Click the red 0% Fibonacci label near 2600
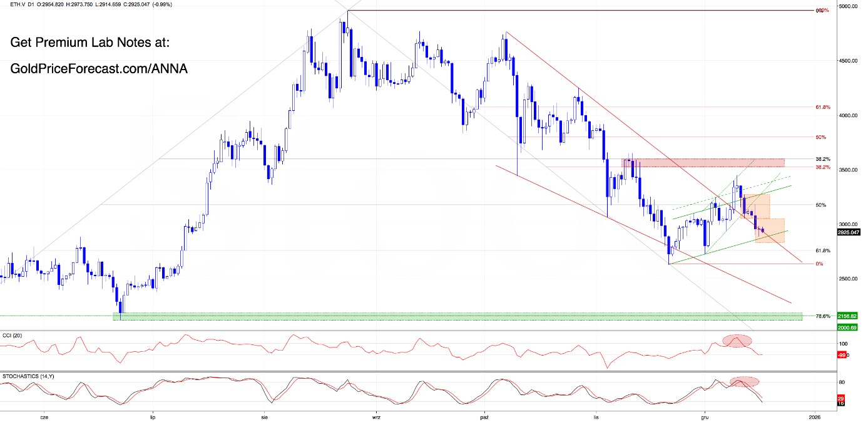Image resolution: width=868 pixels, height=422 pixels. 819,264
